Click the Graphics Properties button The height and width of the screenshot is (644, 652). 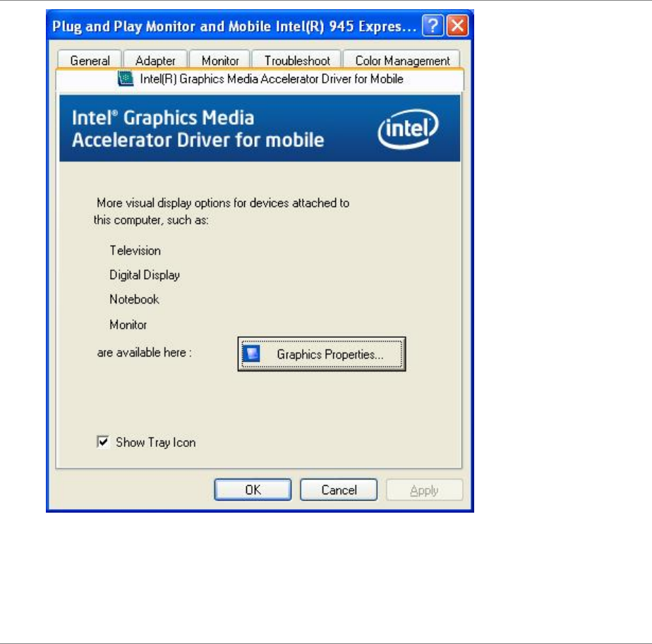tap(322, 354)
